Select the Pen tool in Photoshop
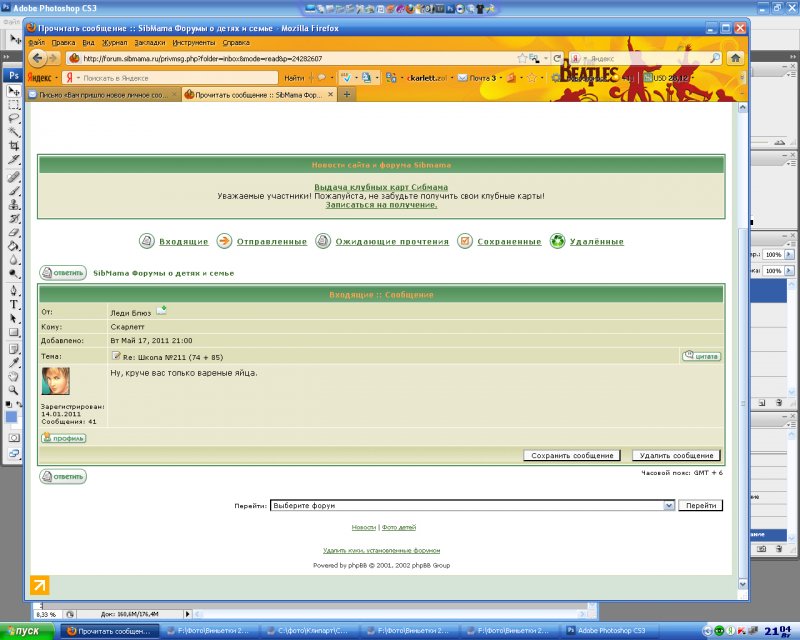The image size is (800, 640). coord(14,291)
